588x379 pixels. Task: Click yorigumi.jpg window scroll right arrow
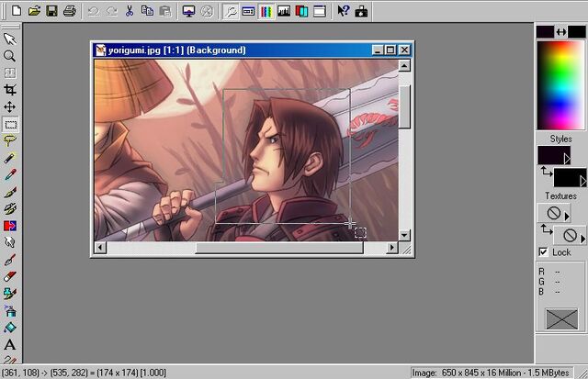pos(392,248)
